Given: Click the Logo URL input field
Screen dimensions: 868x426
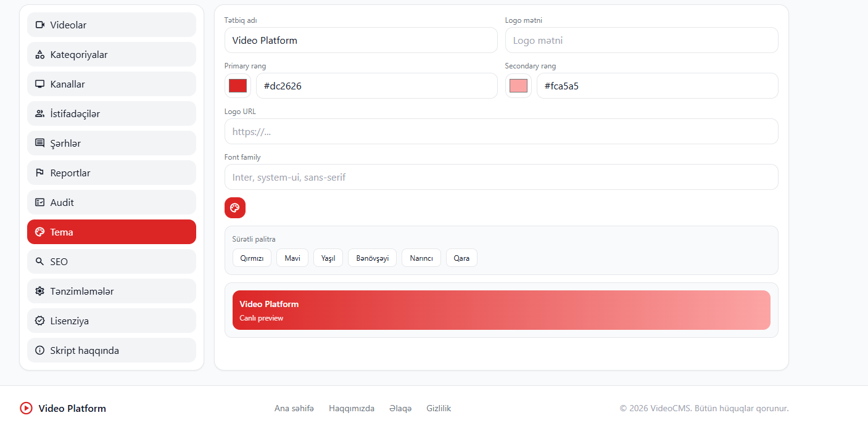Looking at the screenshot, I should click(x=501, y=131).
